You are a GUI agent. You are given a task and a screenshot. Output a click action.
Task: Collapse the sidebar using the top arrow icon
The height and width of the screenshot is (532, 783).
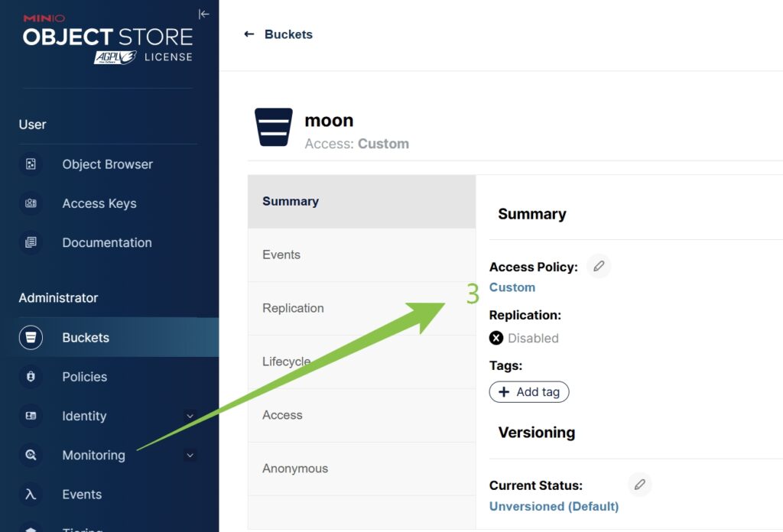point(203,14)
